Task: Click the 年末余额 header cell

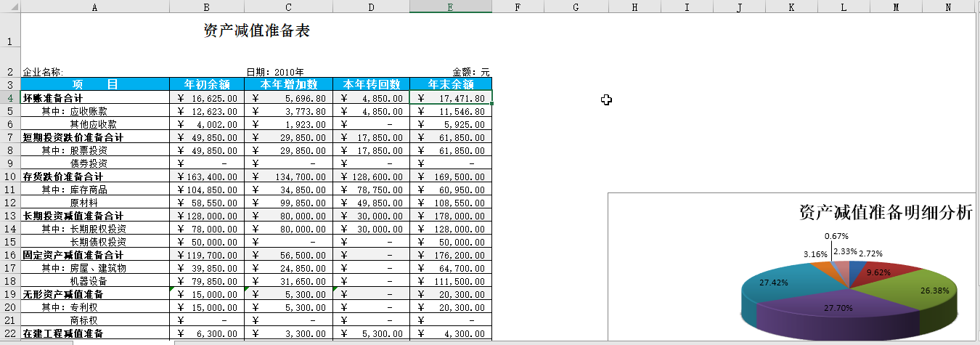Action: 451,84
